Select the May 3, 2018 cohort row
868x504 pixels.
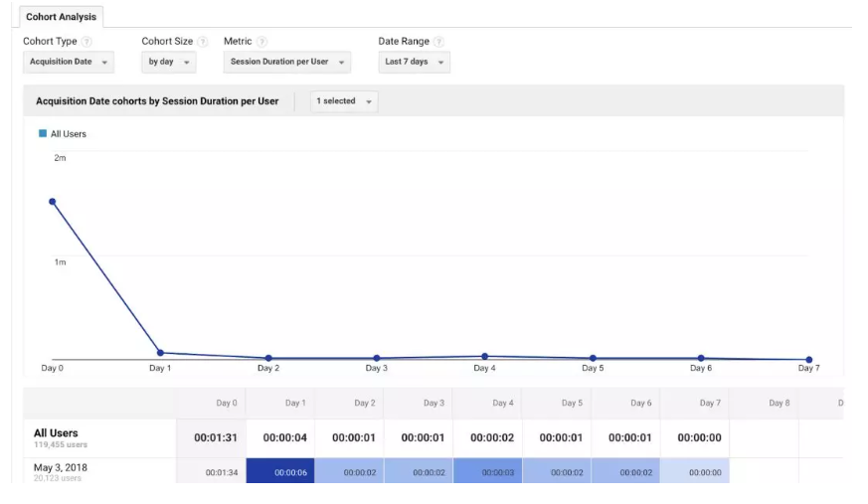click(x=61, y=468)
